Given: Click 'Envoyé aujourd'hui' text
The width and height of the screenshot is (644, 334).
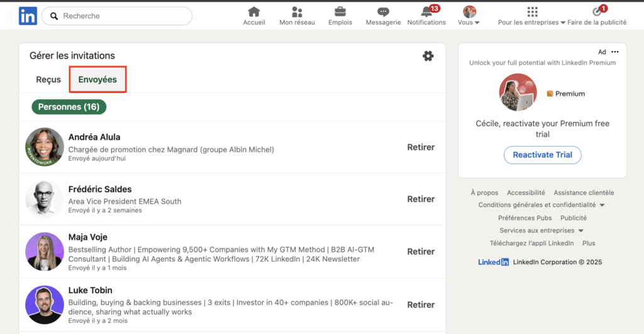Looking at the screenshot, I should click(x=97, y=159).
